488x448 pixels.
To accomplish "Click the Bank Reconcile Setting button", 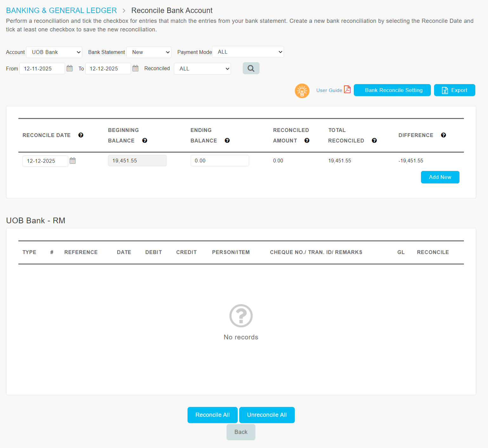I will click(x=392, y=90).
